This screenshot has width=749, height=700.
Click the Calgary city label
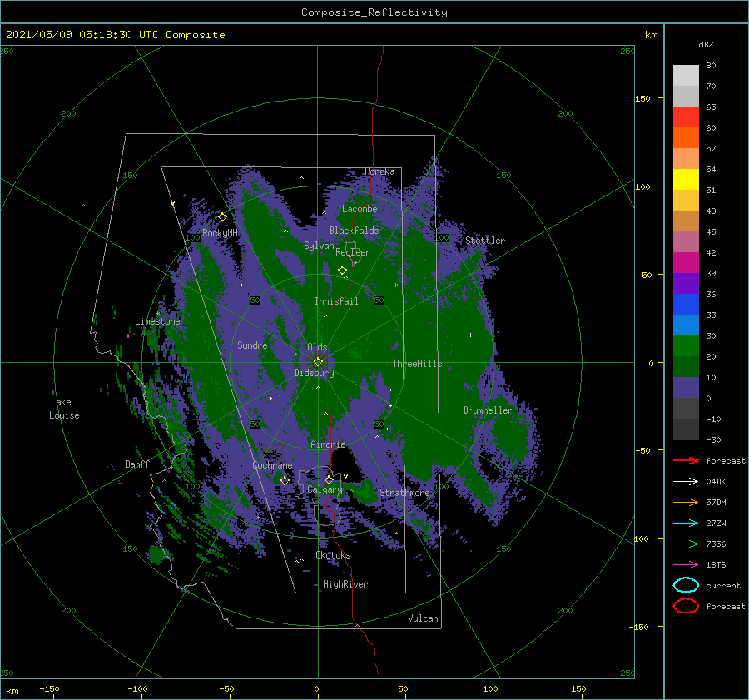pos(325,489)
